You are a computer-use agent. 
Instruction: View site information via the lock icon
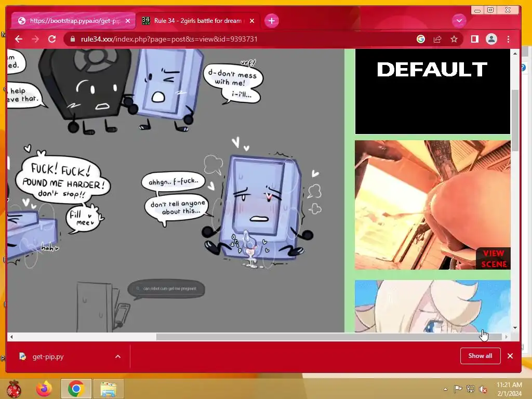(72, 39)
